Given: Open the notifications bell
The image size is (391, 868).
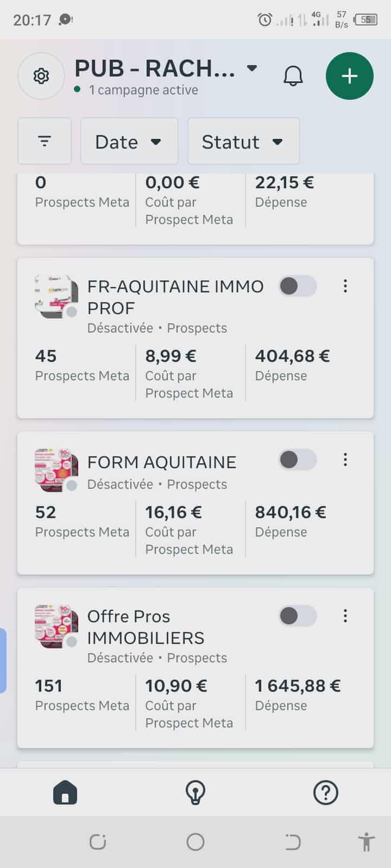Looking at the screenshot, I should (x=293, y=76).
